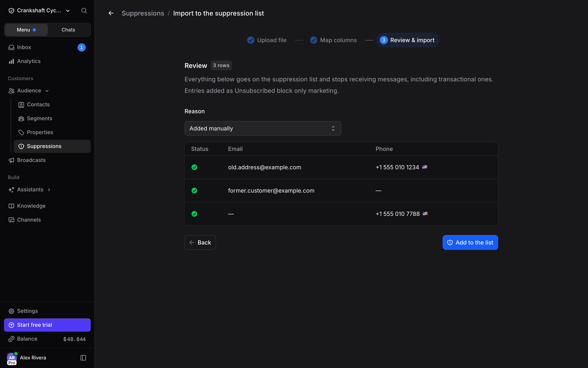The width and height of the screenshot is (588, 368).
Task: Click the US flag next to +1 555 010 1234
Action: click(424, 167)
